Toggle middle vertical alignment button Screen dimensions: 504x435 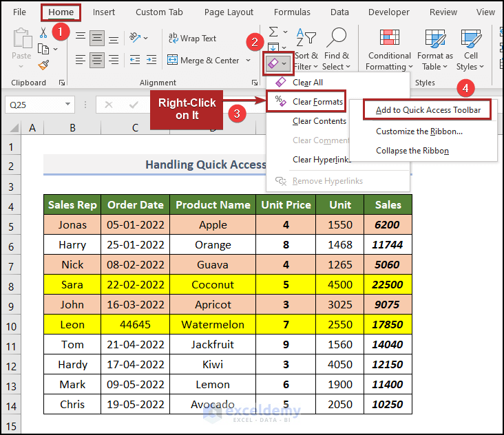click(x=98, y=39)
